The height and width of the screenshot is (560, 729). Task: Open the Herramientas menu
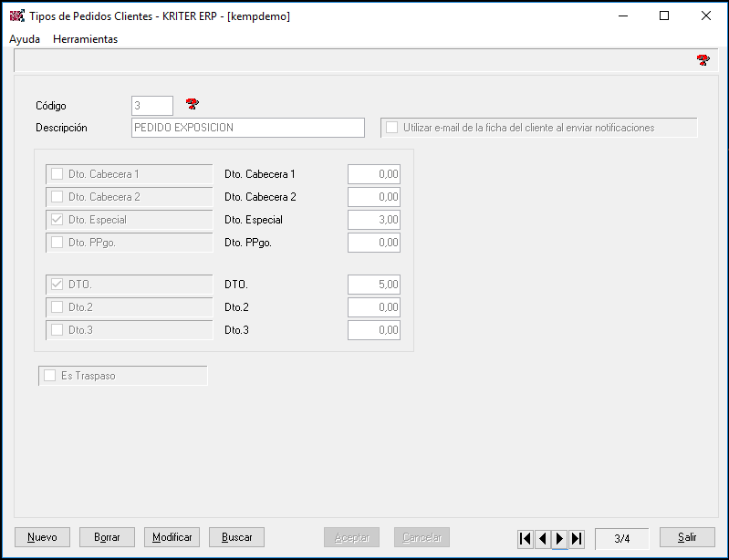pos(85,39)
